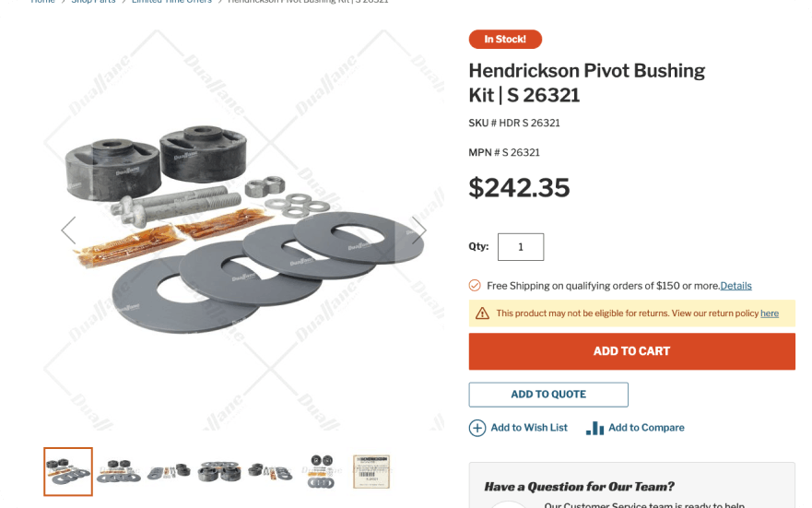Select the first highlighted product thumbnail
The height and width of the screenshot is (508, 812).
point(68,472)
